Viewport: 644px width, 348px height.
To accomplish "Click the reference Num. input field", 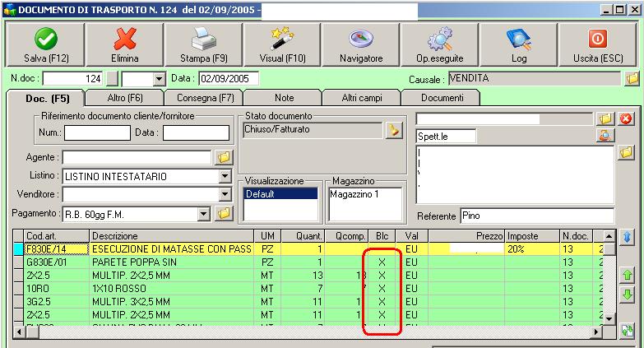I will click(x=97, y=132).
